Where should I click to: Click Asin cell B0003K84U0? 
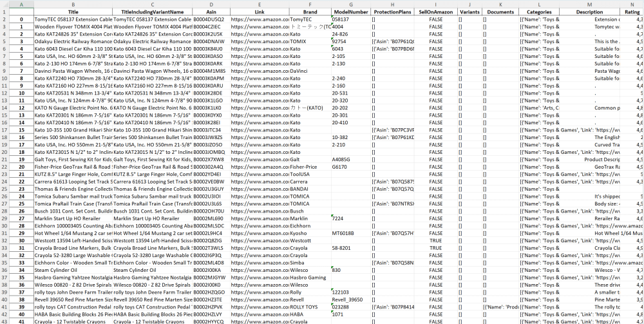(211, 49)
